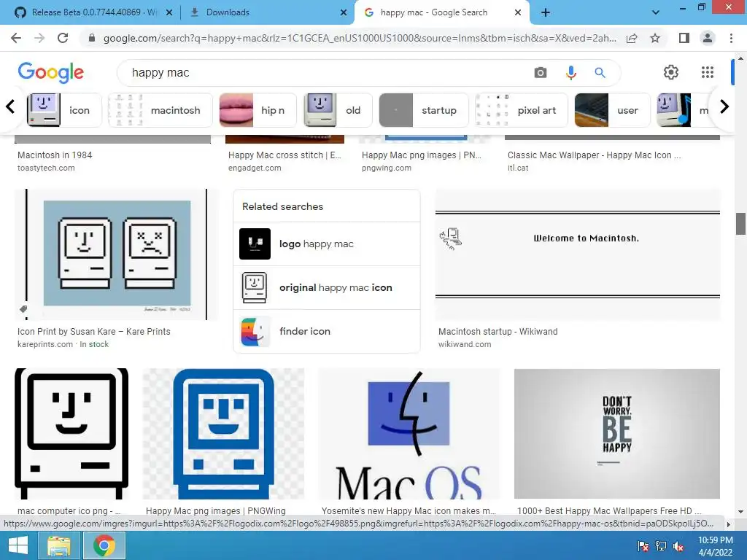747x560 pixels.
Task: Filter results by old chip
Action: click(x=338, y=110)
